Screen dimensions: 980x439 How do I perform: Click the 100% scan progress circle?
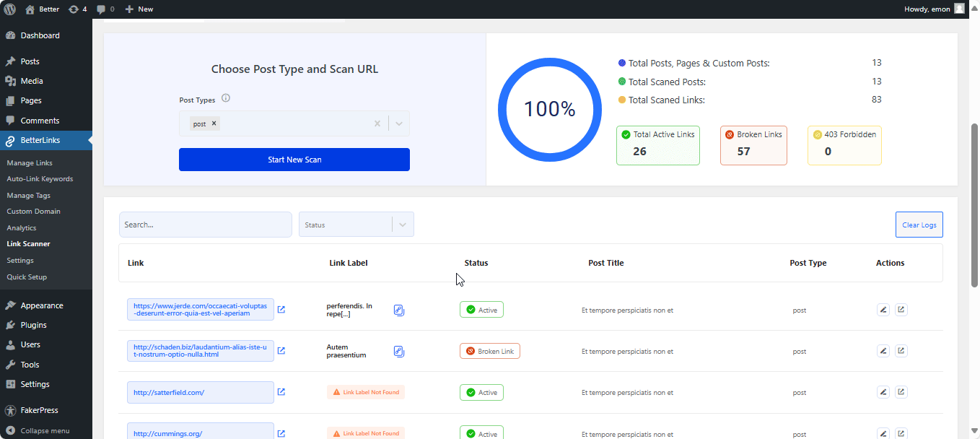pos(549,109)
